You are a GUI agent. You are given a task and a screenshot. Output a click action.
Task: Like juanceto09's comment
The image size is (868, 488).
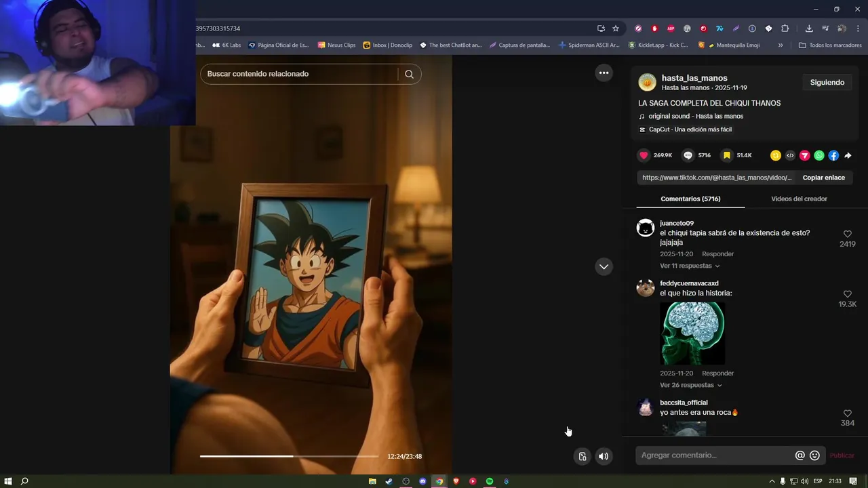click(x=848, y=234)
